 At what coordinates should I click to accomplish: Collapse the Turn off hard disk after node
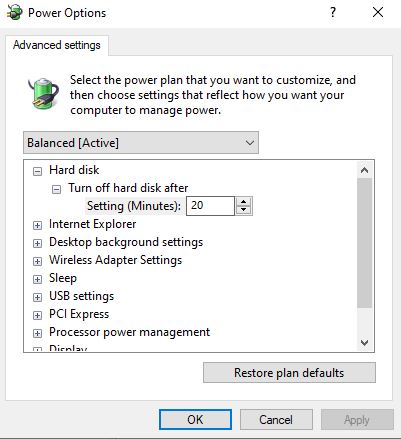(x=56, y=189)
